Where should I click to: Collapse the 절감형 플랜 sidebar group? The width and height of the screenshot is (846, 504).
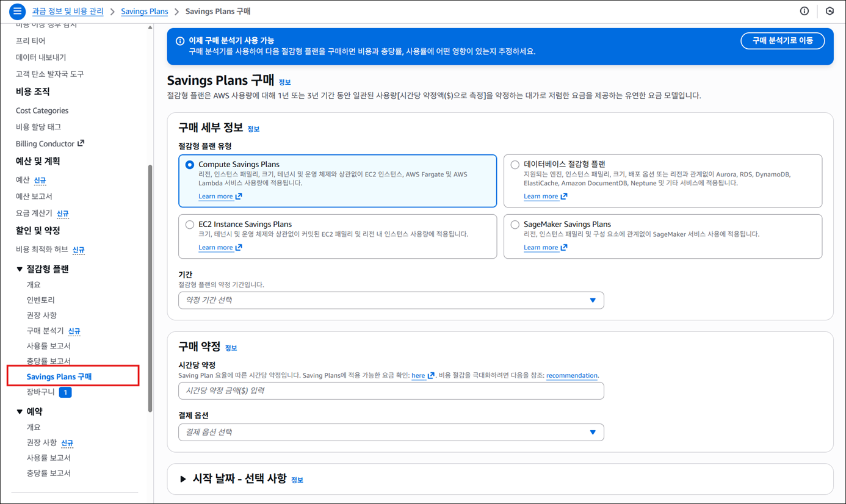coord(20,269)
